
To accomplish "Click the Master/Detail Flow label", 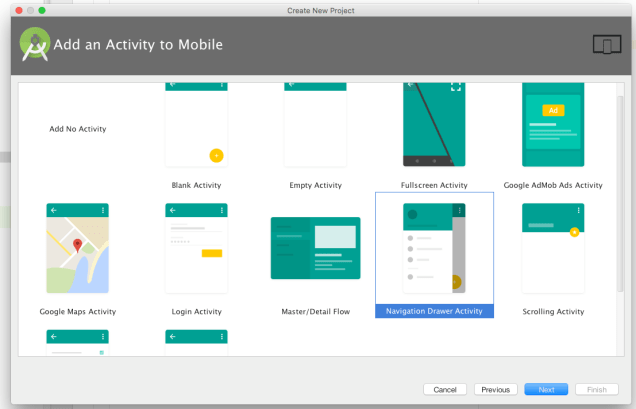I will pyautogui.click(x=315, y=312).
